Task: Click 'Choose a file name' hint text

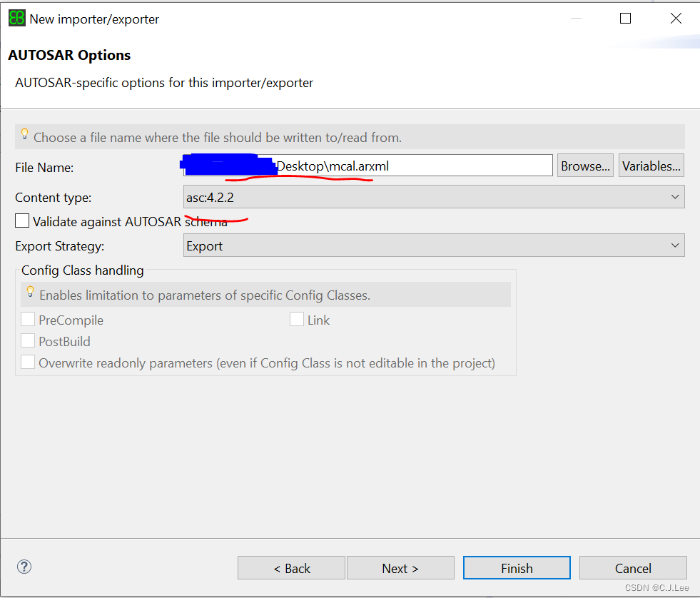Action: coord(218,138)
